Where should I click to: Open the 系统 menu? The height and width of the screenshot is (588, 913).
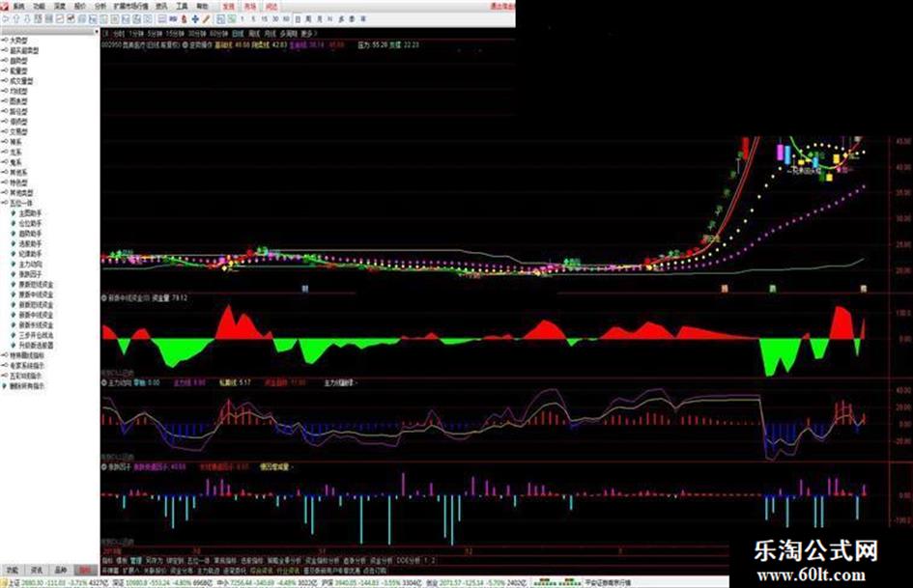(19, 7)
